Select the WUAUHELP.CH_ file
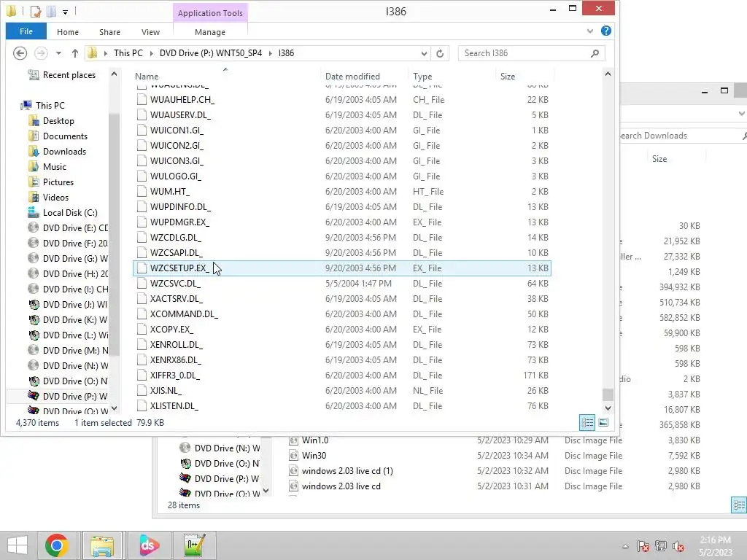 tap(341, 100)
